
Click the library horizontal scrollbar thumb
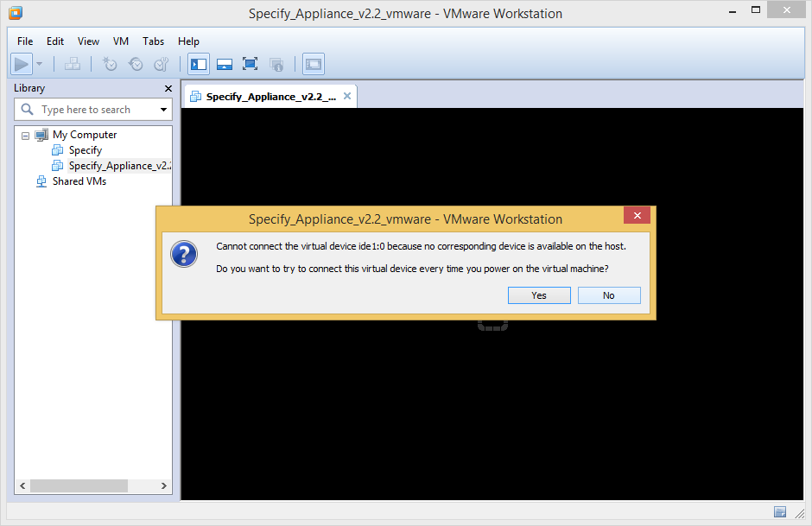coord(79,485)
